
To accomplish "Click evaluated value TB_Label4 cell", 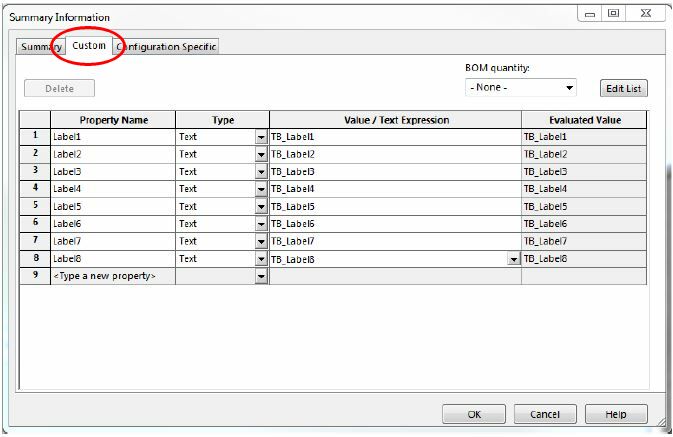I will (584, 189).
